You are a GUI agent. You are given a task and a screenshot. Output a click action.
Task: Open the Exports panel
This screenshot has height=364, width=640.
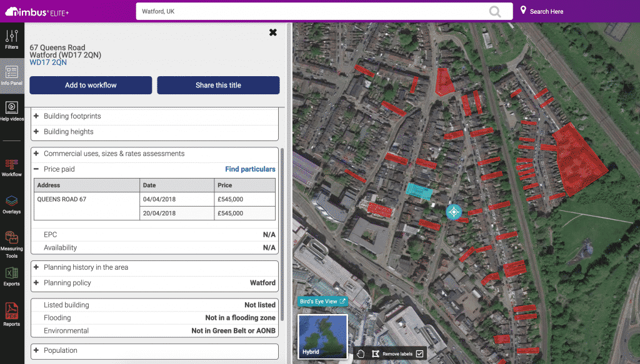pos(12,277)
